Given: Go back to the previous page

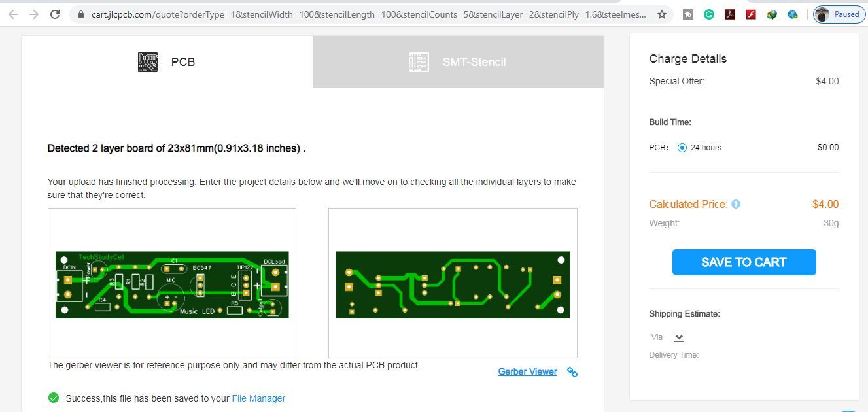Looking at the screenshot, I should click(x=12, y=14).
